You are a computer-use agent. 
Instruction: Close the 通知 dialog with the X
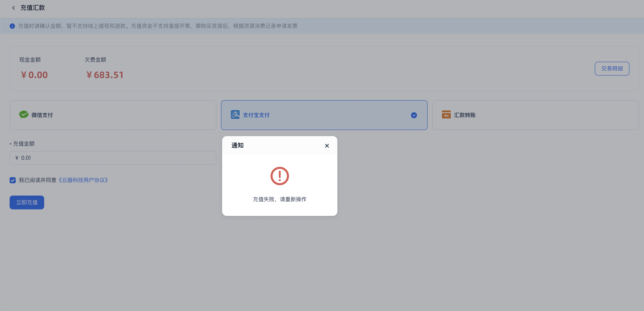(x=327, y=146)
